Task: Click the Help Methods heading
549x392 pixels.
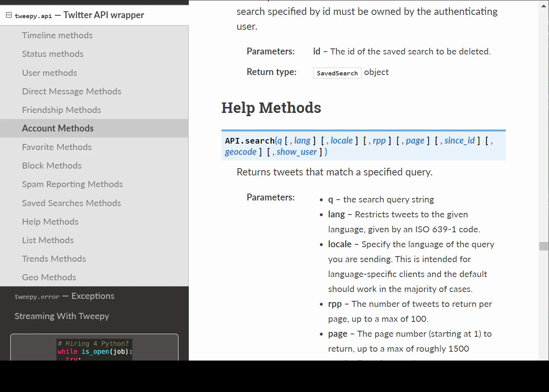Action: point(271,108)
